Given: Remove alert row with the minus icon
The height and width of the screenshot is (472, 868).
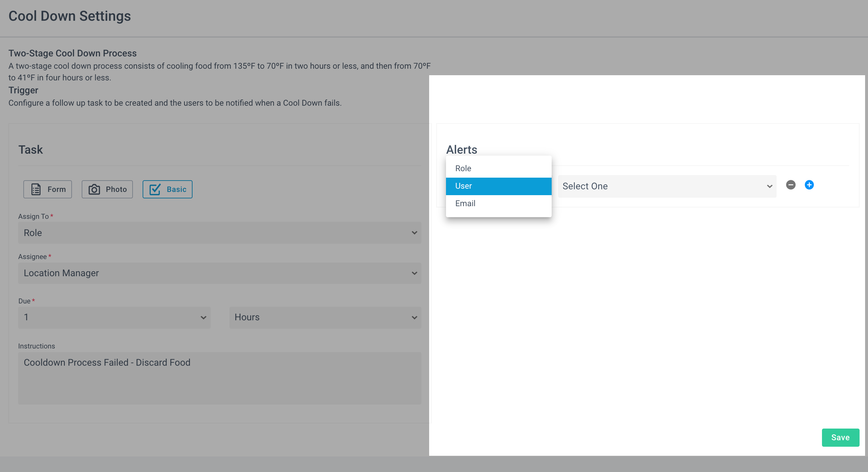Looking at the screenshot, I should pyautogui.click(x=791, y=185).
